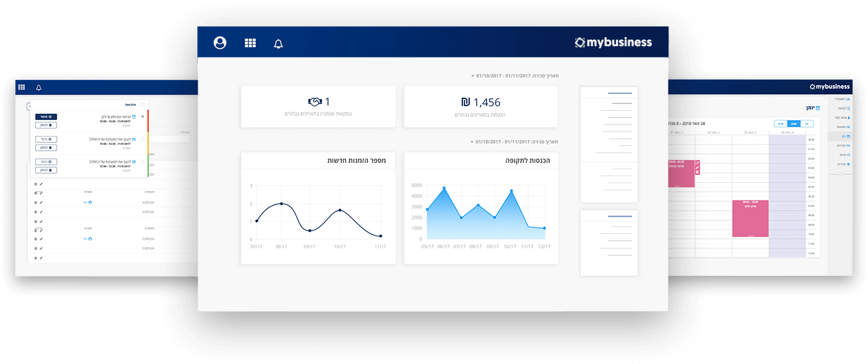This screenshot has height=364, width=868.
Task: Click the lower button in the third notification
Action: pos(46,170)
